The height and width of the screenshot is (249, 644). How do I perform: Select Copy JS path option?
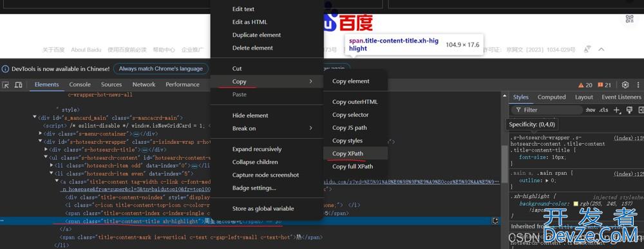click(x=355, y=128)
